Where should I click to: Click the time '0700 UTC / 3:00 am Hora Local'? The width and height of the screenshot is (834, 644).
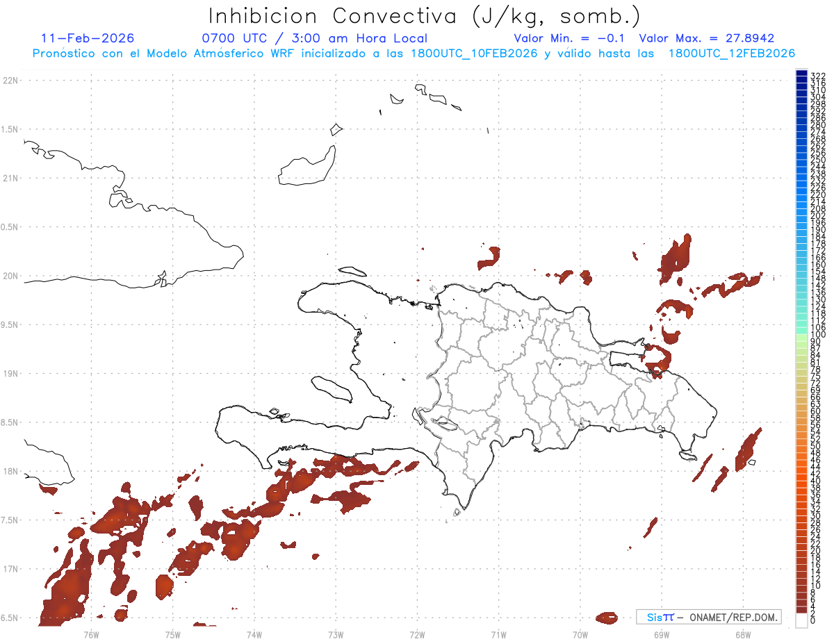pyautogui.click(x=314, y=38)
